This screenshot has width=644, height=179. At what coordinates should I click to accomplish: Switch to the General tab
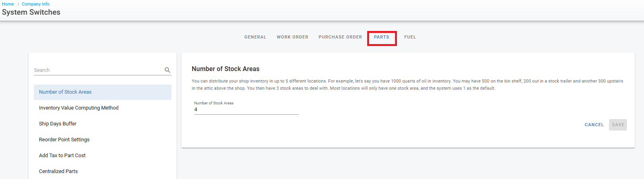[255, 37]
